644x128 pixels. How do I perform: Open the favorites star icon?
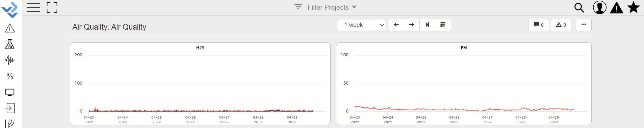tap(634, 7)
